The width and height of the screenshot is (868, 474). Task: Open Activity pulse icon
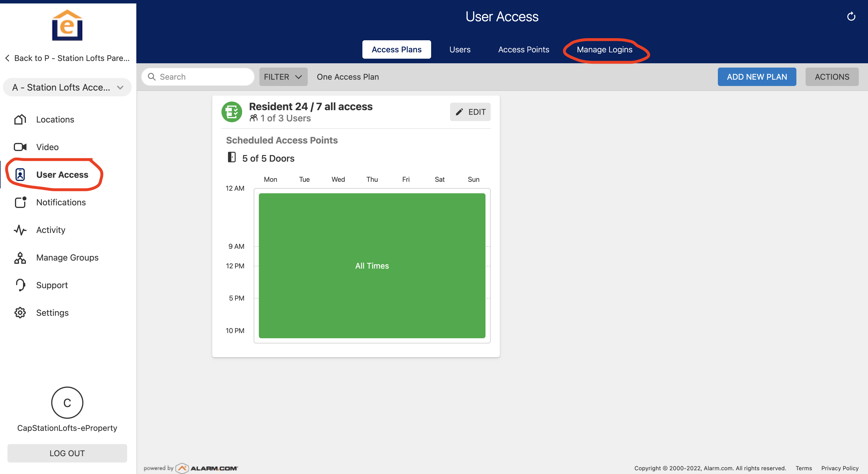(20, 230)
